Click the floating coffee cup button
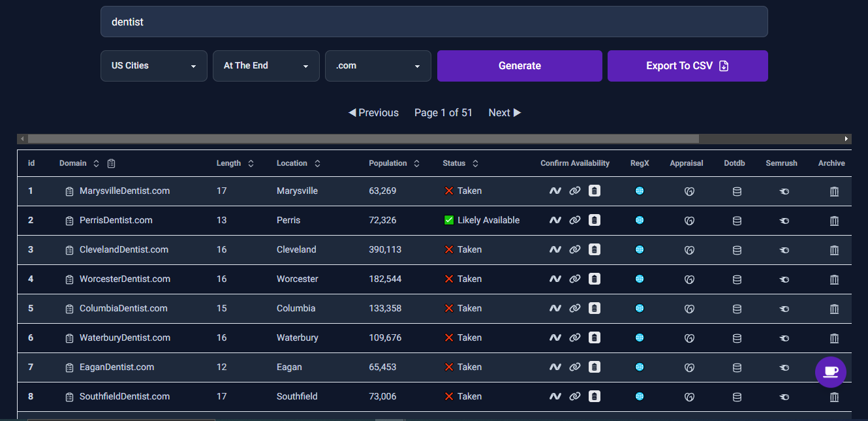Image resolution: width=868 pixels, height=421 pixels. tap(831, 372)
